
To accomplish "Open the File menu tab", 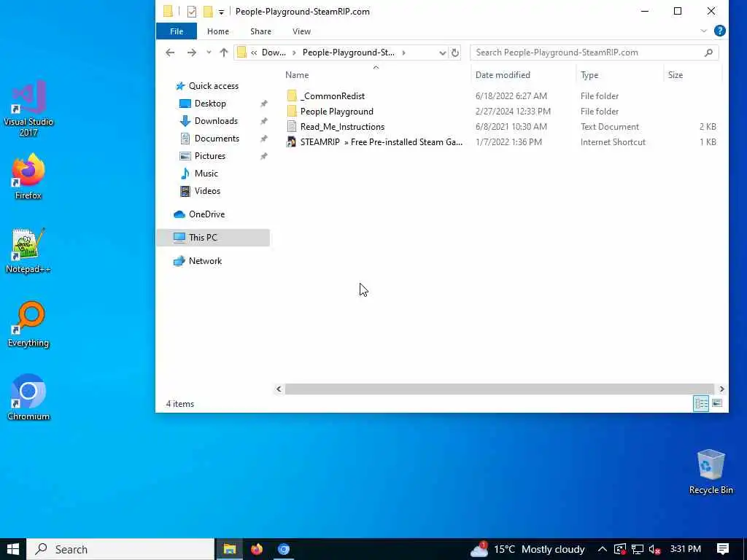I will coord(177,31).
